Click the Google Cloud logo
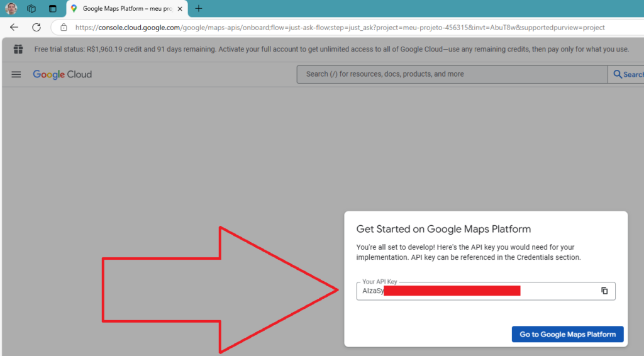Image resolution: width=644 pixels, height=356 pixels. (62, 74)
